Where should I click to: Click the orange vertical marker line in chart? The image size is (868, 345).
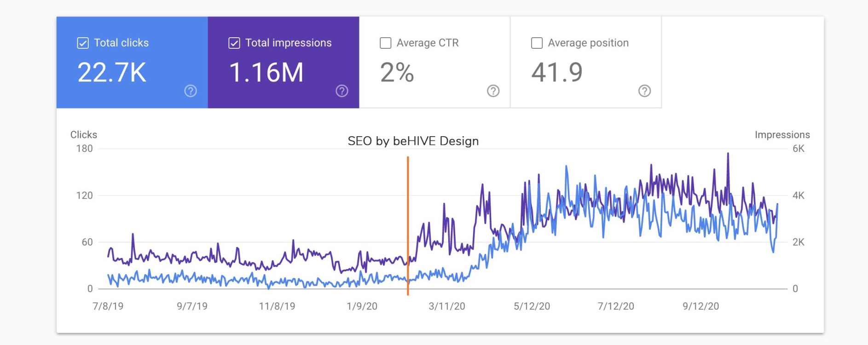(408, 225)
